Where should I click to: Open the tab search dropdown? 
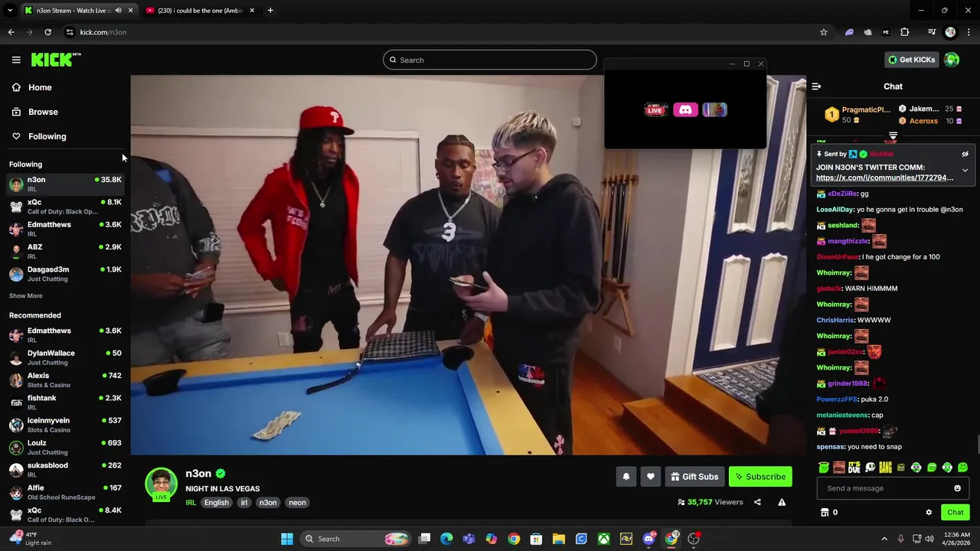point(10,11)
